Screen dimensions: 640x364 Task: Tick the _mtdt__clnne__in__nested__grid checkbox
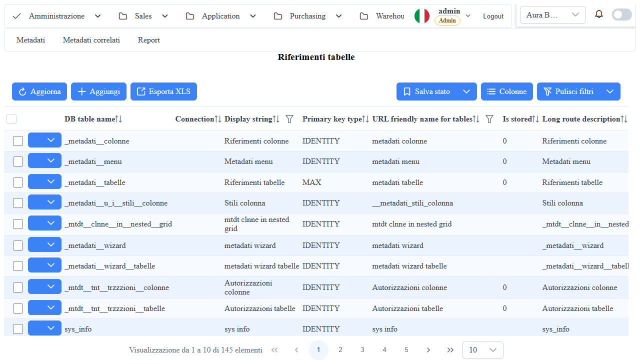tap(18, 224)
